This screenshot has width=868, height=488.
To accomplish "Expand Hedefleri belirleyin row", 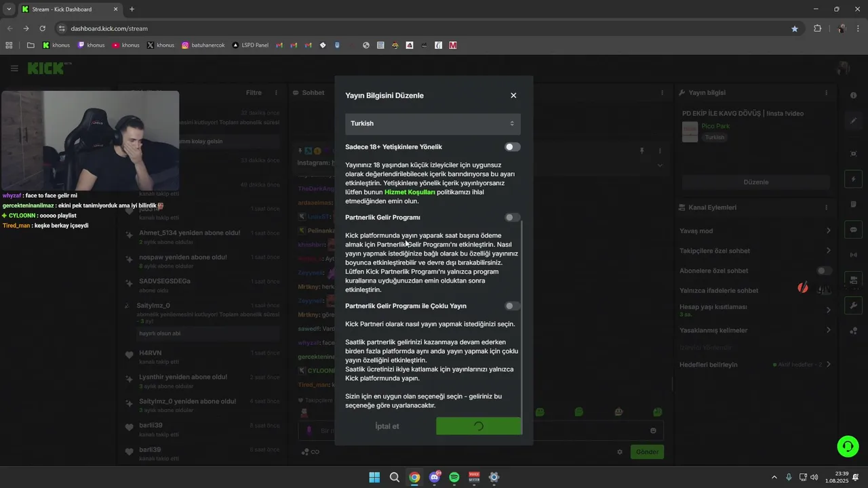I will coord(755,365).
